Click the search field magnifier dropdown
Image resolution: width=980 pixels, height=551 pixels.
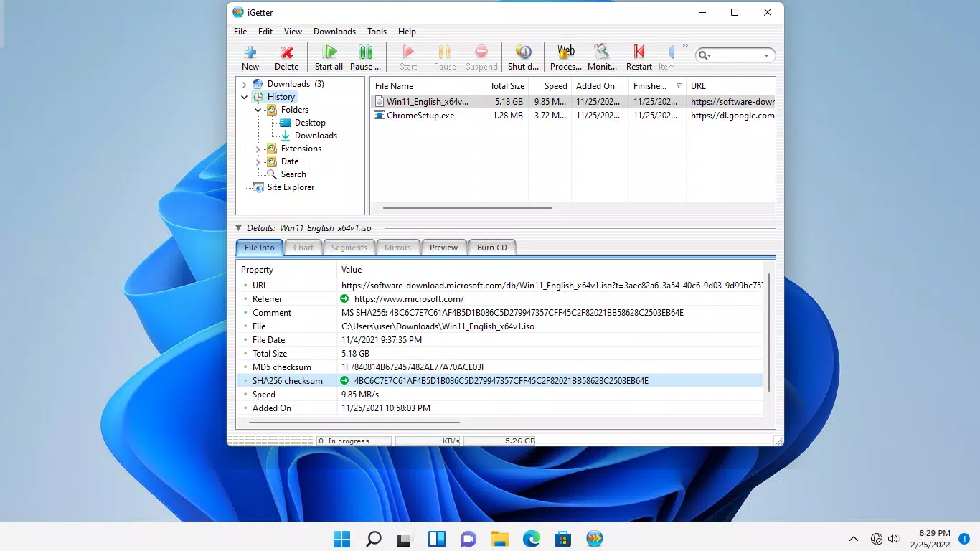[x=705, y=55]
